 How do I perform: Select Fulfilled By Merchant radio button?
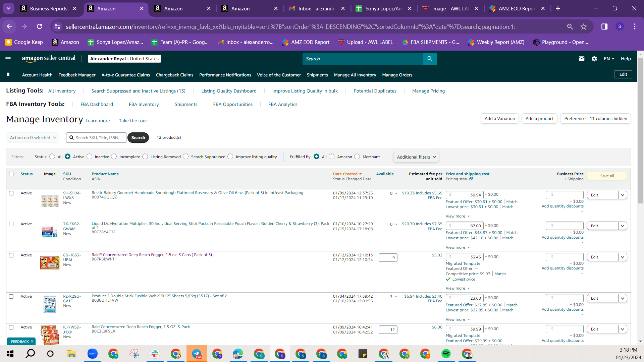tap(357, 157)
